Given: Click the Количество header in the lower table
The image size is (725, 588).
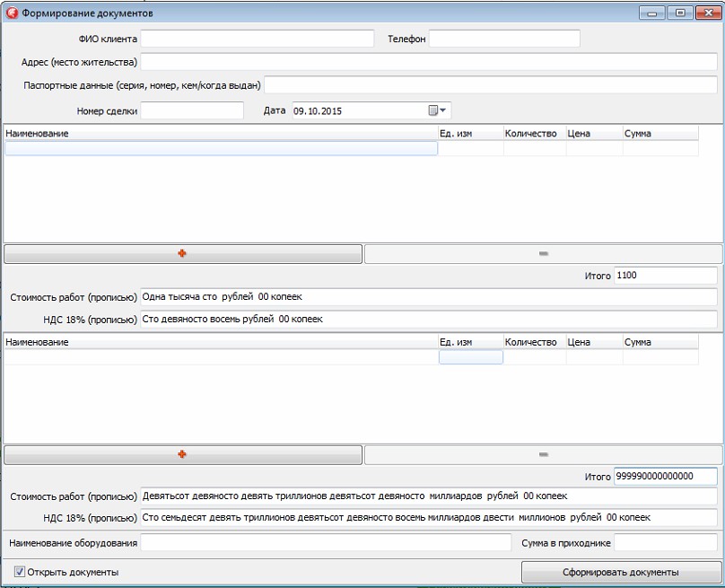Looking at the screenshot, I should [x=535, y=342].
